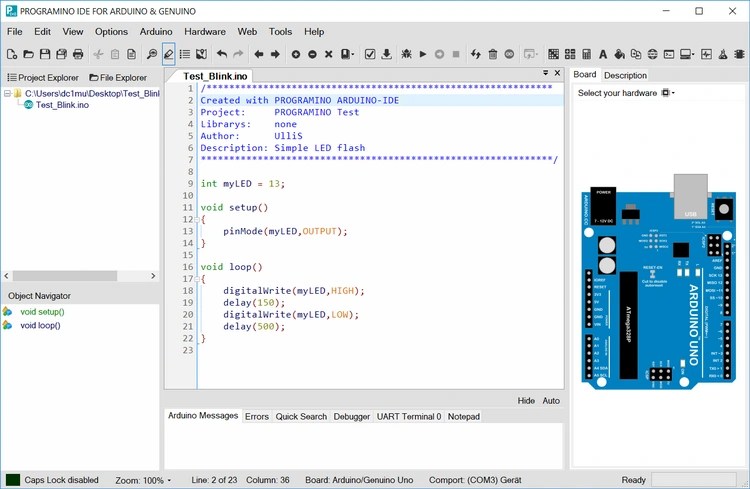Screen dimensions: 750x489
Task: Open the Options menu
Action: click(111, 32)
